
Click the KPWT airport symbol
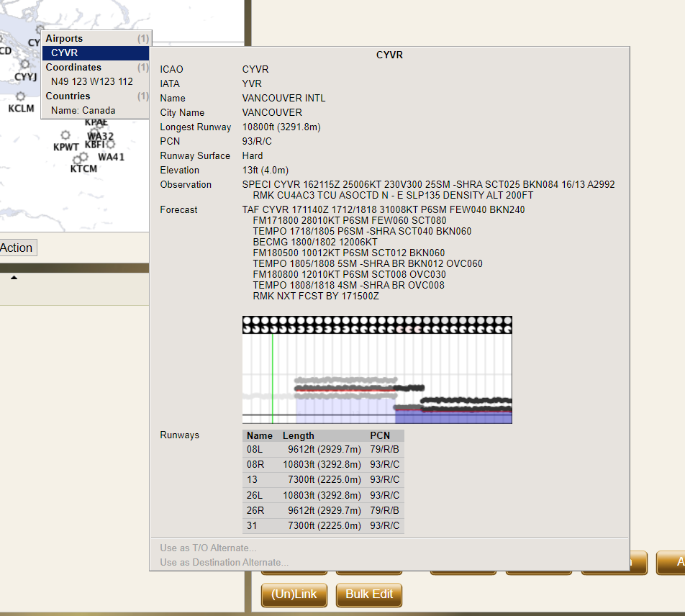click(65, 135)
